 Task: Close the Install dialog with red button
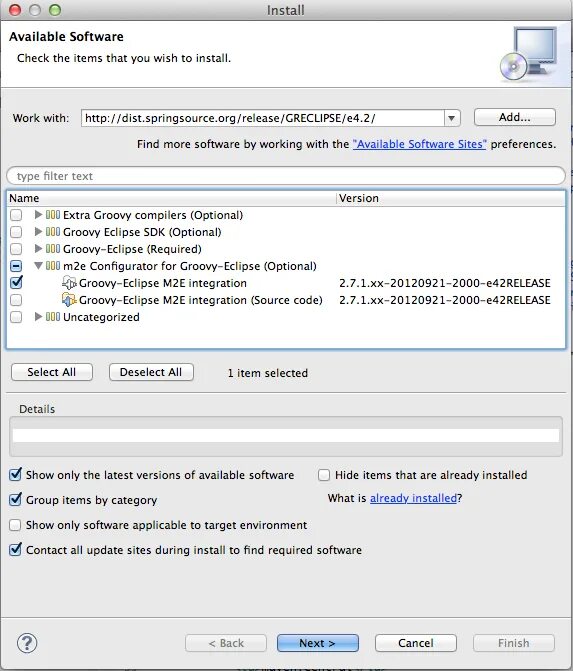pos(15,10)
